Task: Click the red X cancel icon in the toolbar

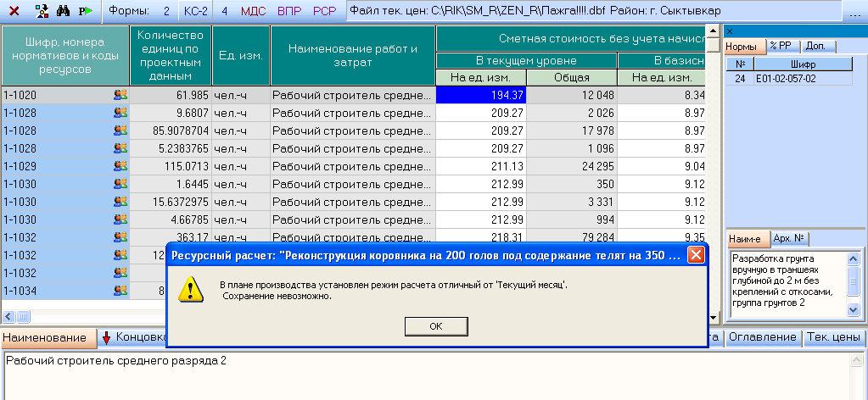Action: click(x=14, y=10)
